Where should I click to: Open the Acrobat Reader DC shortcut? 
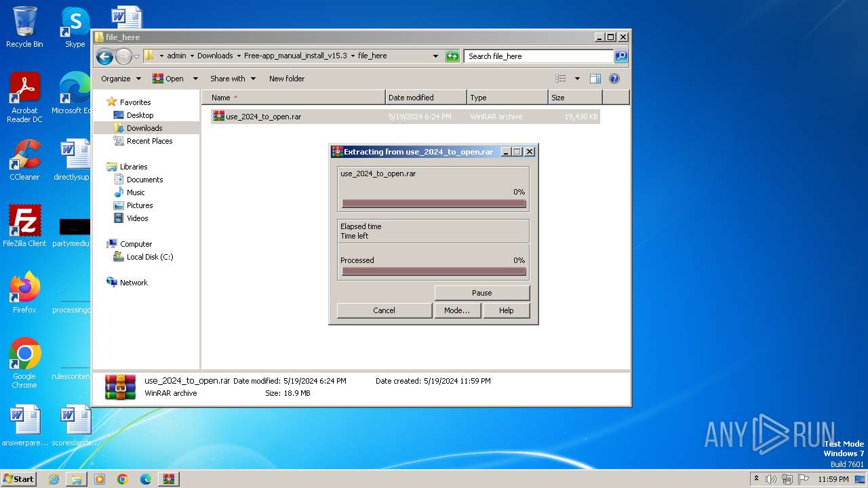(x=24, y=98)
